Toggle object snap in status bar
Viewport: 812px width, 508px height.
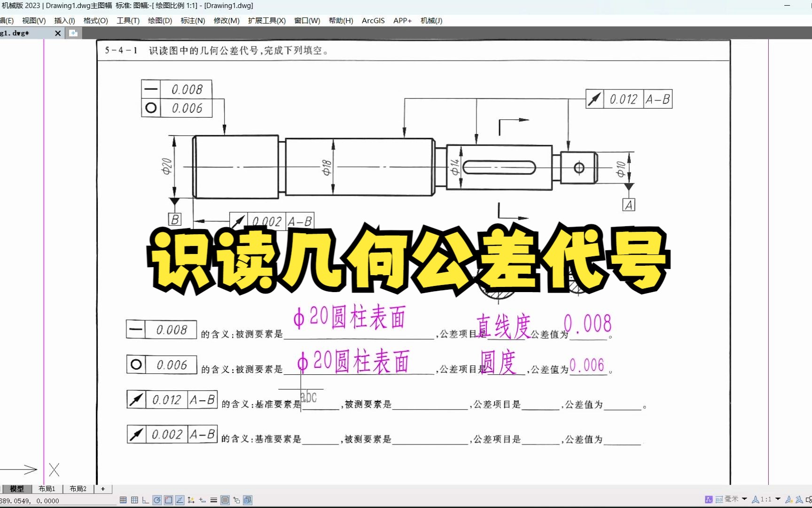pyautogui.click(x=168, y=500)
